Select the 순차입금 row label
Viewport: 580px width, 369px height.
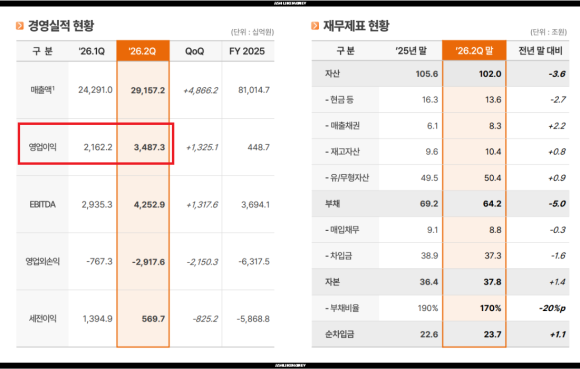[x=339, y=334]
